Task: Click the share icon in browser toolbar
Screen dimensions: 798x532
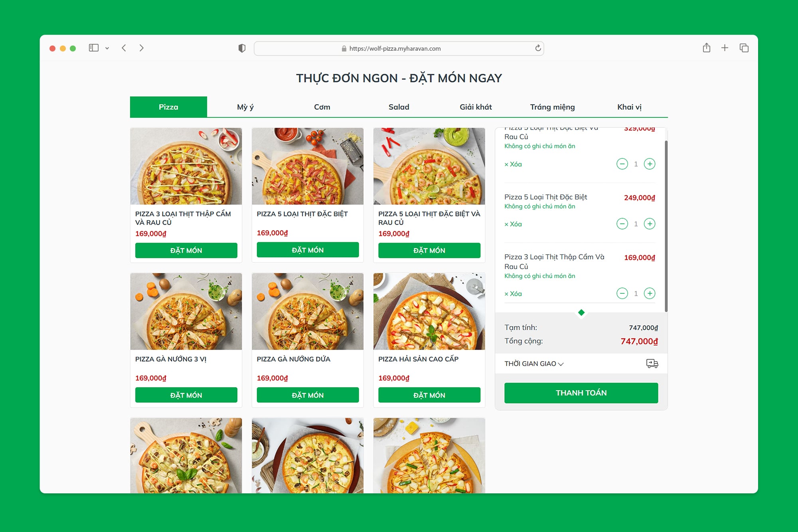Action: (706, 48)
